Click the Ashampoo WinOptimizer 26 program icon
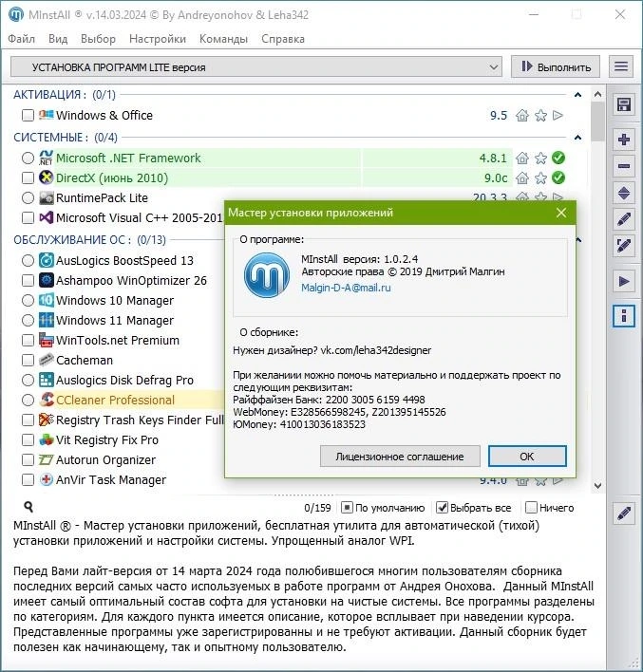 (x=46, y=280)
